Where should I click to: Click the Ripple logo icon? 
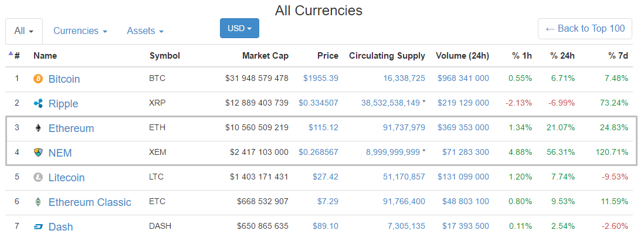click(x=38, y=103)
